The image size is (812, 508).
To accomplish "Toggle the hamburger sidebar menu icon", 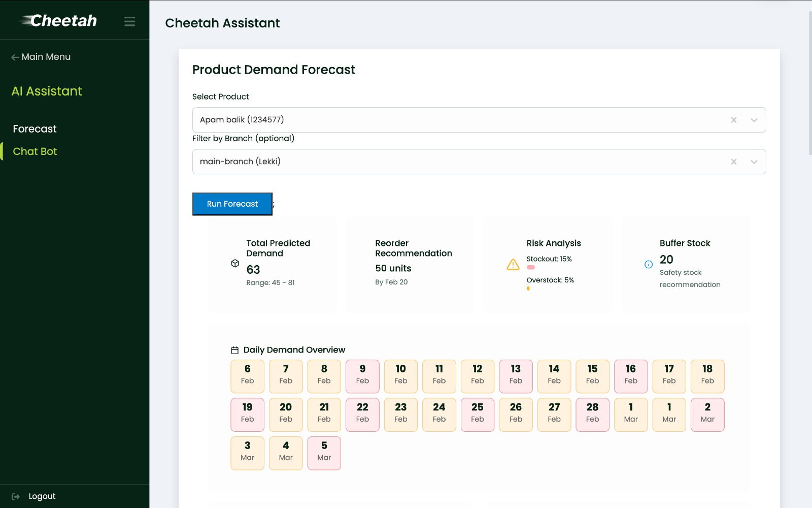I will click(129, 21).
